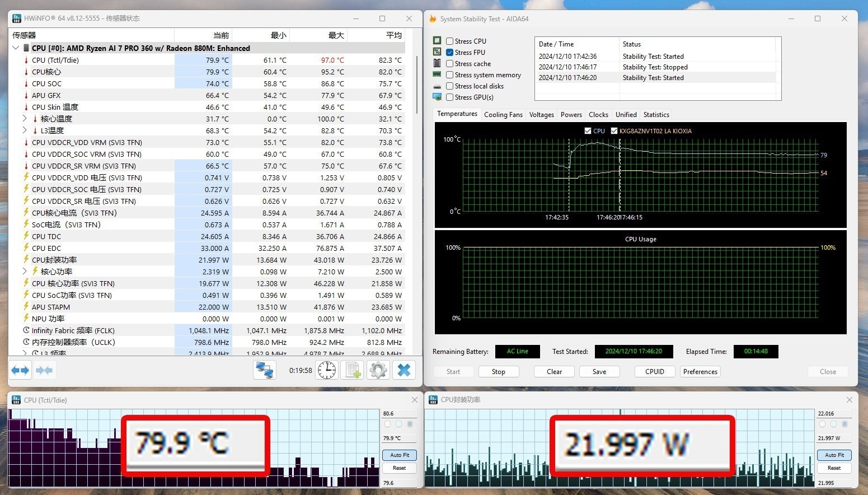This screenshot has height=495, width=868.
Task: Click the blue X close-sensors icon
Action: [403, 370]
